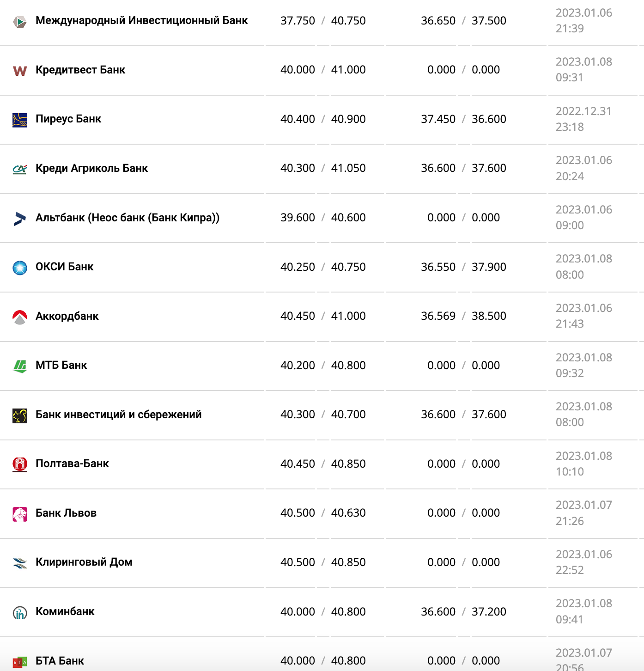Viewport: 644px width, 671px height.
Task: Click the Аккордбанк red logo icon
Action: click(x=19, y=317)
